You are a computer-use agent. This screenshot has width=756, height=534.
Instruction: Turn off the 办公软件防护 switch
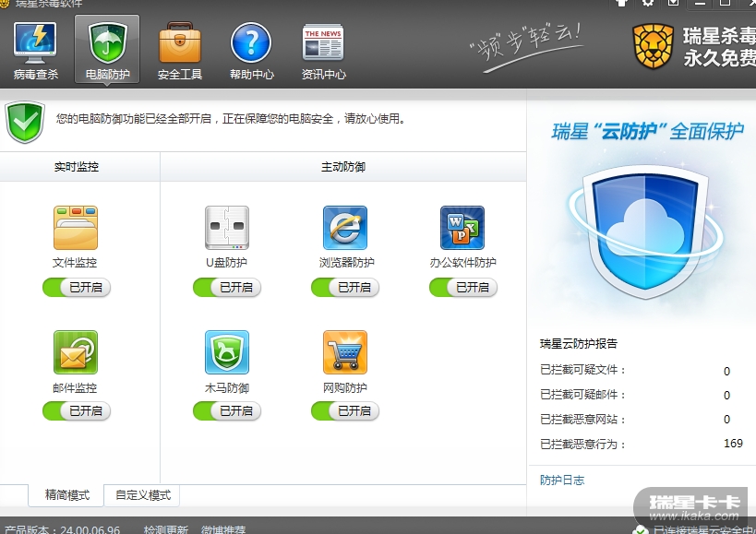coord(463,288)
